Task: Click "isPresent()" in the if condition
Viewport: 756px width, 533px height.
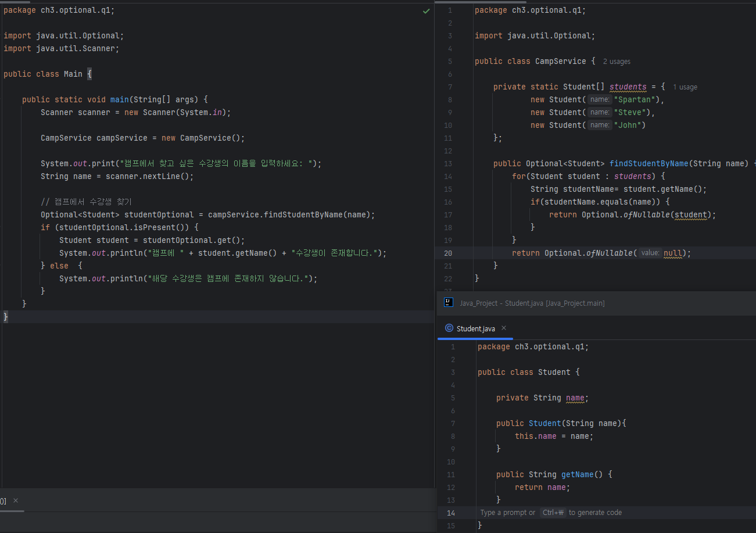Action: pos(169,227)
